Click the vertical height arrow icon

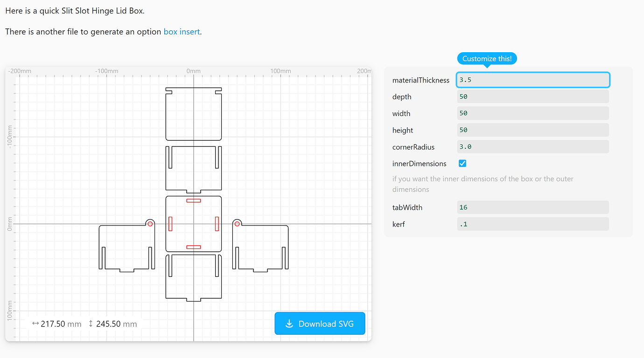91,324
